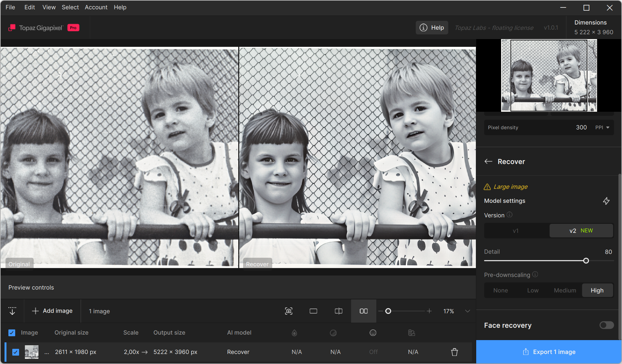The image size is (622, 364).
Task: Click the Help info icon button
Action: pyautogui.click(x=432, y=28)
